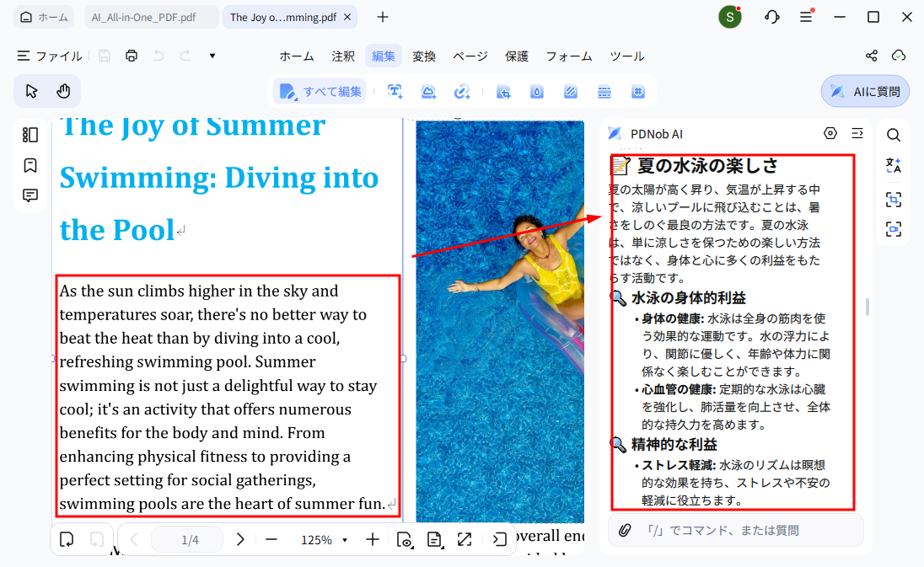Image resolution: width=924 pixels, height=567 pixels.
Task: Redo the last action
Action: pos(185,56)
